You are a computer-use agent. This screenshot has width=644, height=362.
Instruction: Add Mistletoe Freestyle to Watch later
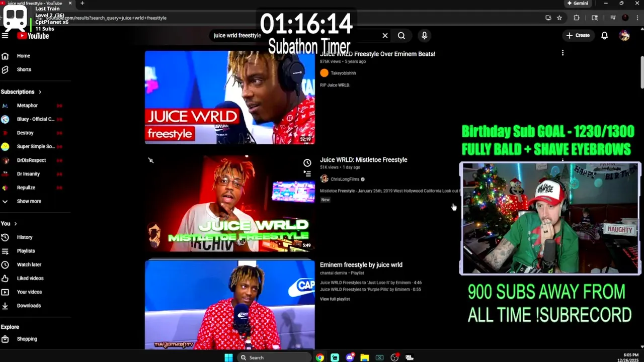point(307,163)
